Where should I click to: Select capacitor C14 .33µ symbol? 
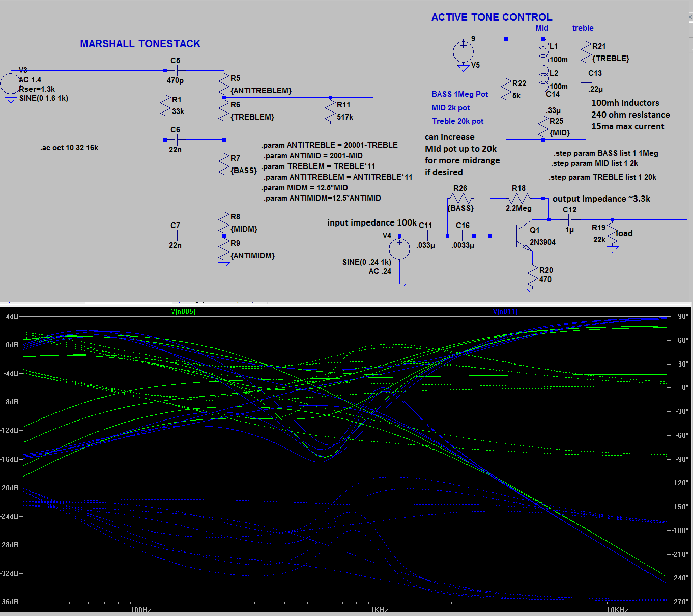(543, 102)
